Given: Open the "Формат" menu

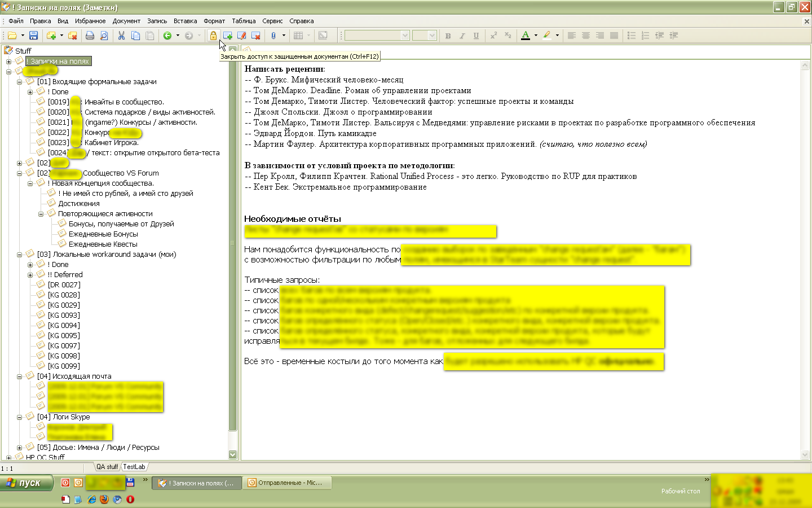Looking at the screenshot, I should pyautogui.click(x=214, y=21).
